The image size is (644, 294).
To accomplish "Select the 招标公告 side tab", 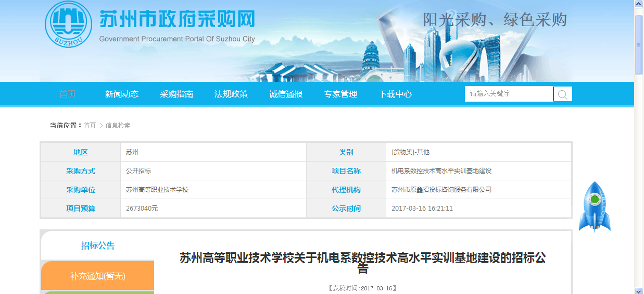I will [98, 246].
